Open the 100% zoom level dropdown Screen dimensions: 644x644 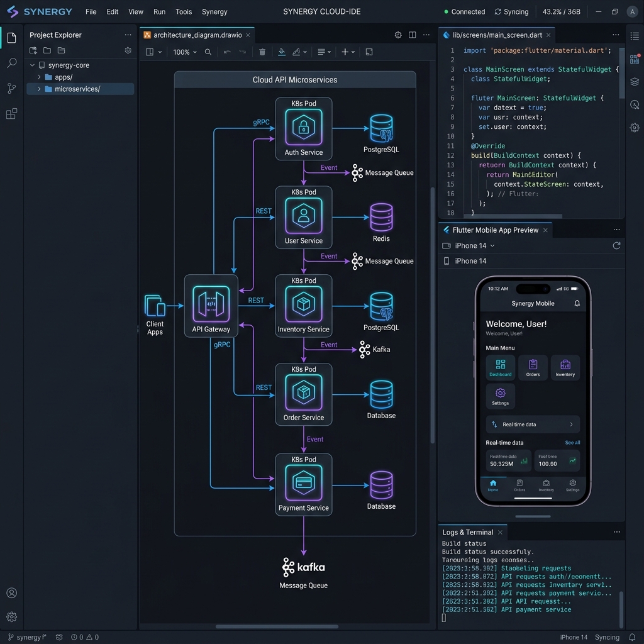point(185,52)
